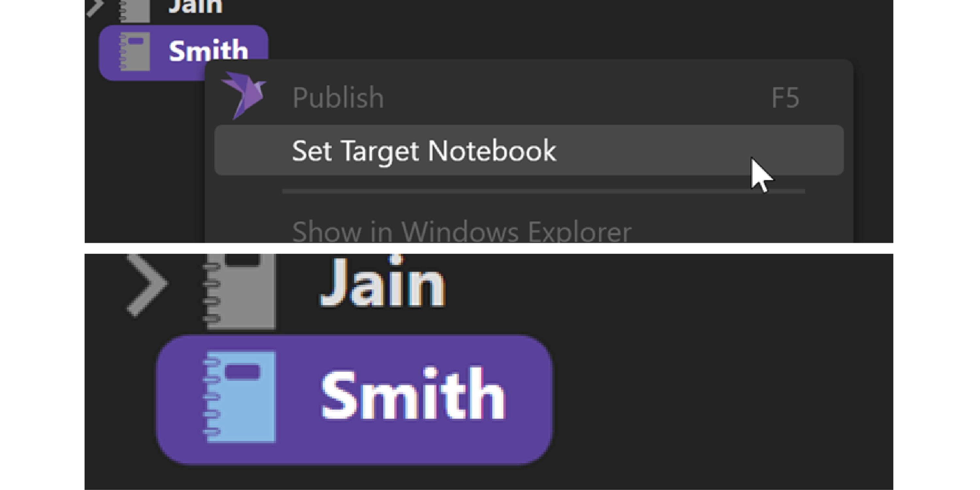The width and height of the screenshot is (980, 490).
Task: Click the highlighted purple Smith row in lower panel
Action: [355, 400]
